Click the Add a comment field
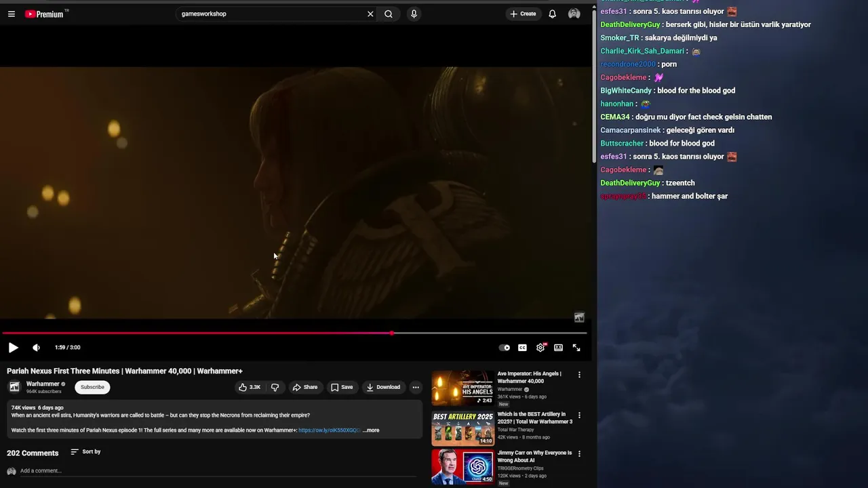 [217, 471]
